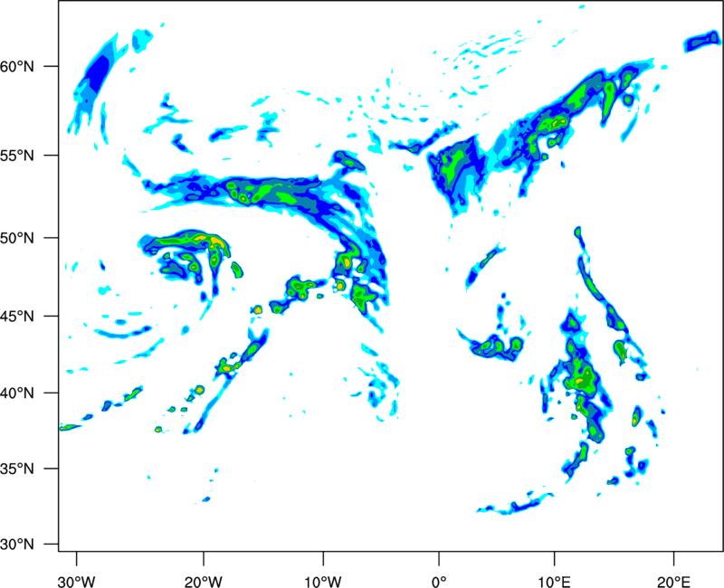The width and height of the screenshot is (724, 588).
Task: Click the 45°N latitude label
Action: tap(17, 317)
